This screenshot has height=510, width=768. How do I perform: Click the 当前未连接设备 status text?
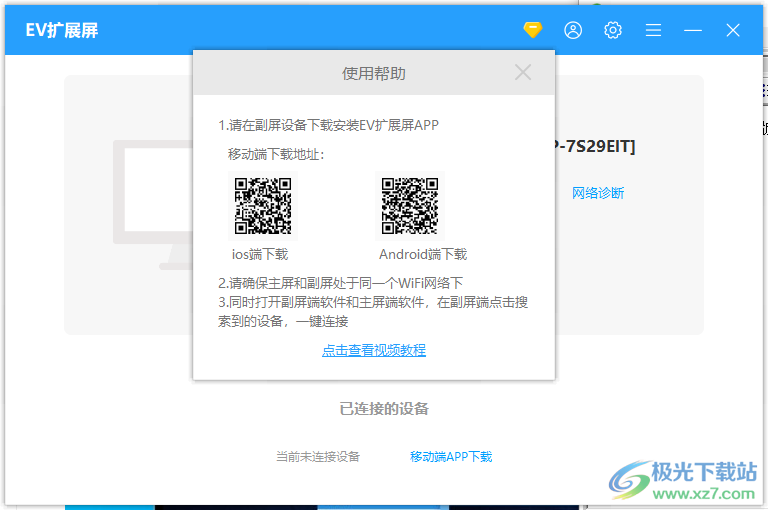318,457
